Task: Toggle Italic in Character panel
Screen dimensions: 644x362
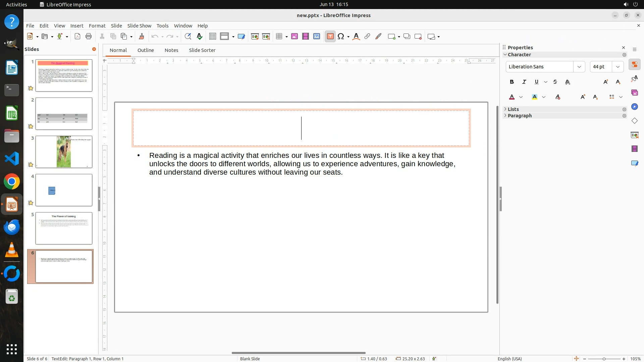Action: (x=524, y=82)
